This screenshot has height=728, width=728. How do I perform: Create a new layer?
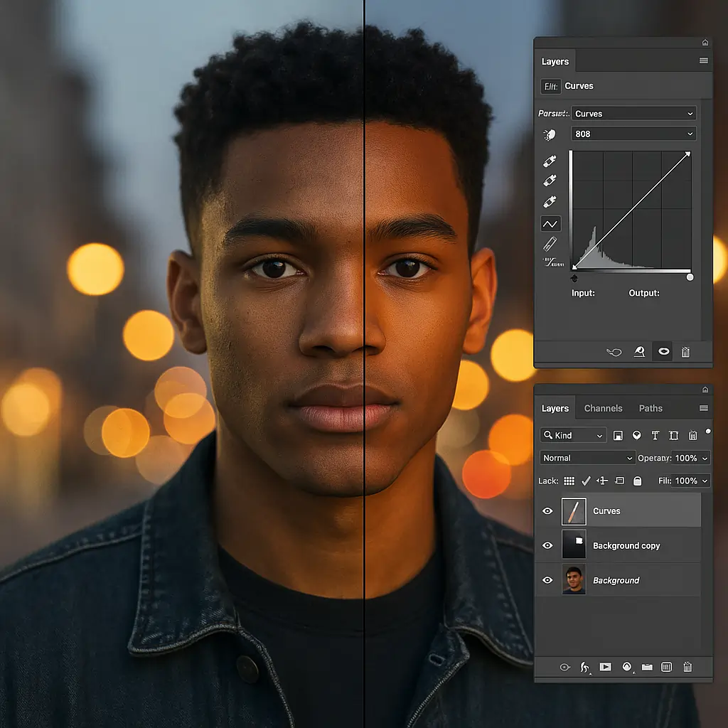(x=666, y=667)
